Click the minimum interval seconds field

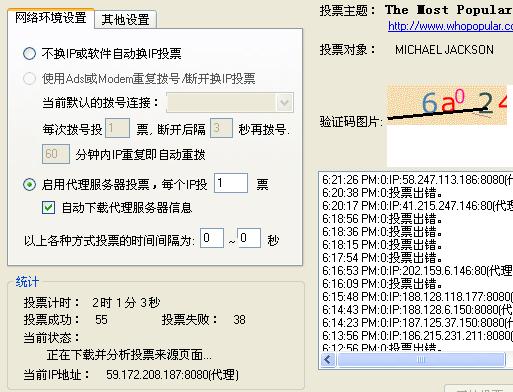pos(212,238)
